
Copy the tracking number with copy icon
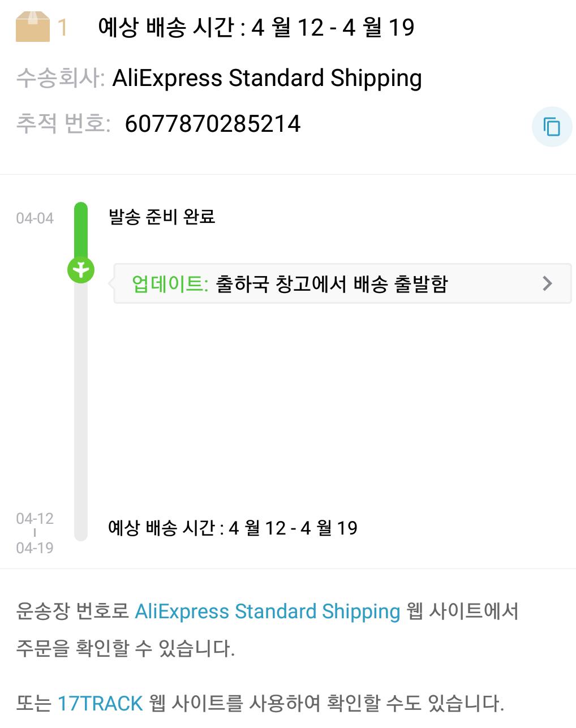point(552,126)
